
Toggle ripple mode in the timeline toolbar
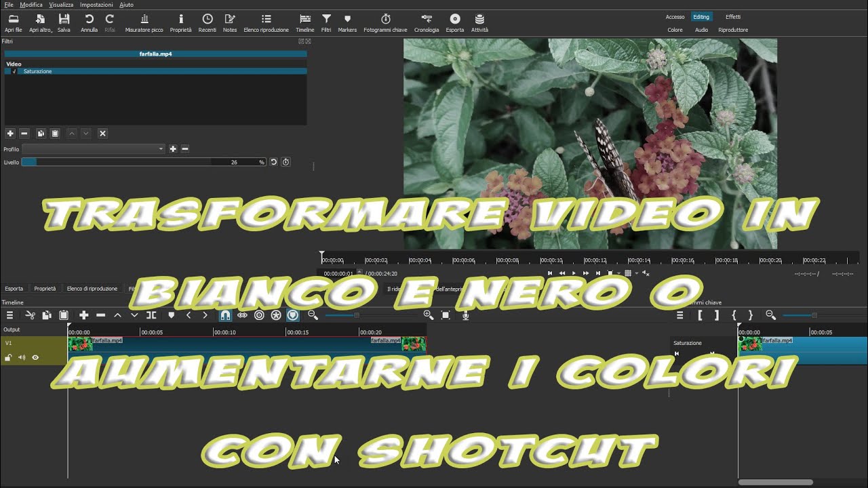(x=259, y=315)
